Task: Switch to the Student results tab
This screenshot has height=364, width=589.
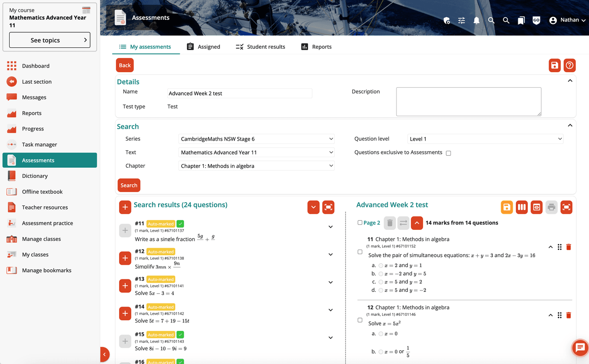Action: tap(261, 46)
